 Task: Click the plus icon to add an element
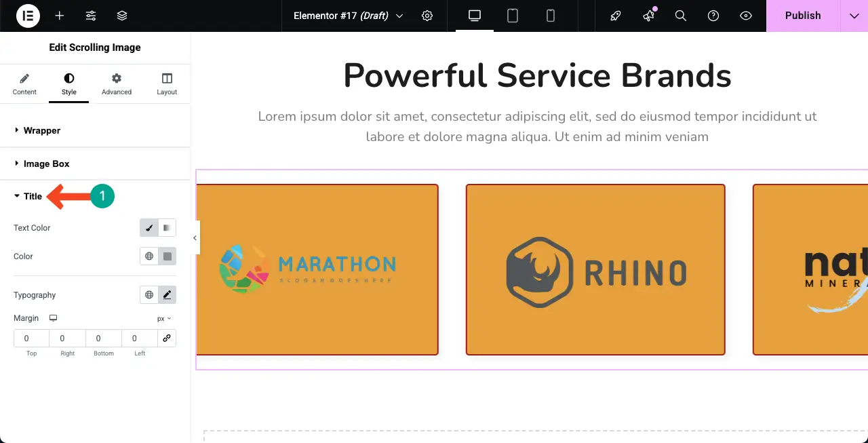(60, 16)
